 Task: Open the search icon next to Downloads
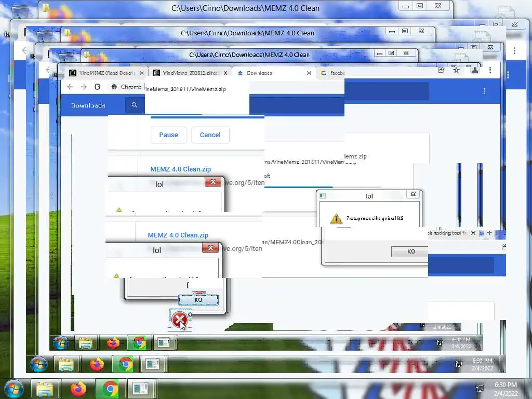tap(135, 105)
